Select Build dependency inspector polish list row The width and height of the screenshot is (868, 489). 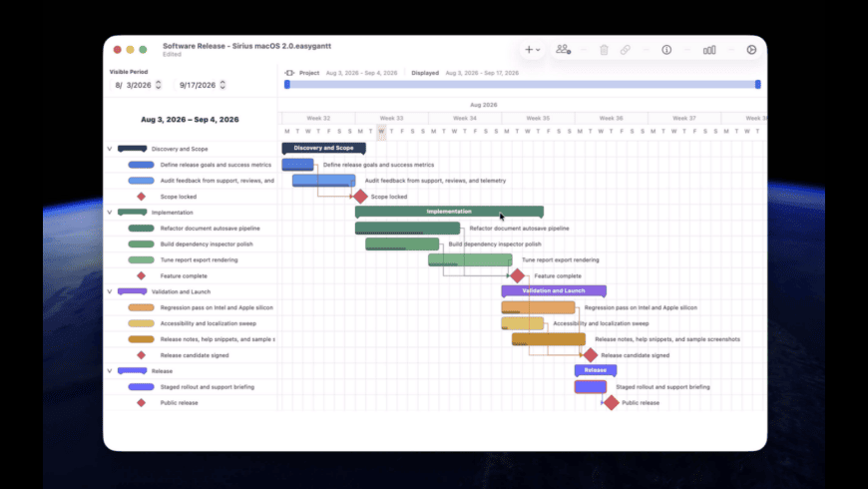[x=191, y=244]
